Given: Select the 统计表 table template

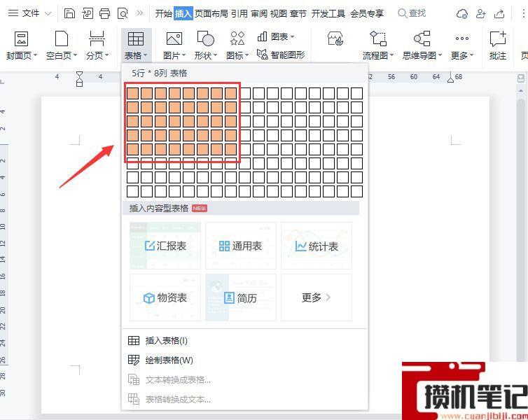Looking at the screenshot, I should 317,246.
